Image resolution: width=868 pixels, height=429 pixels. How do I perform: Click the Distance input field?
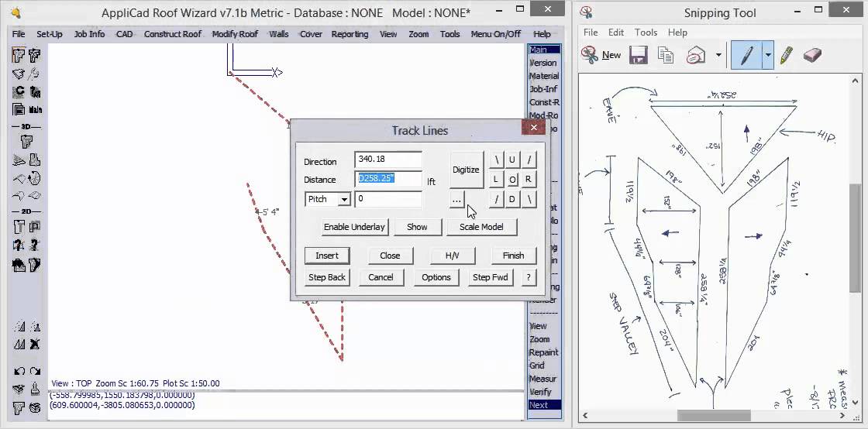tap(388, 179)
